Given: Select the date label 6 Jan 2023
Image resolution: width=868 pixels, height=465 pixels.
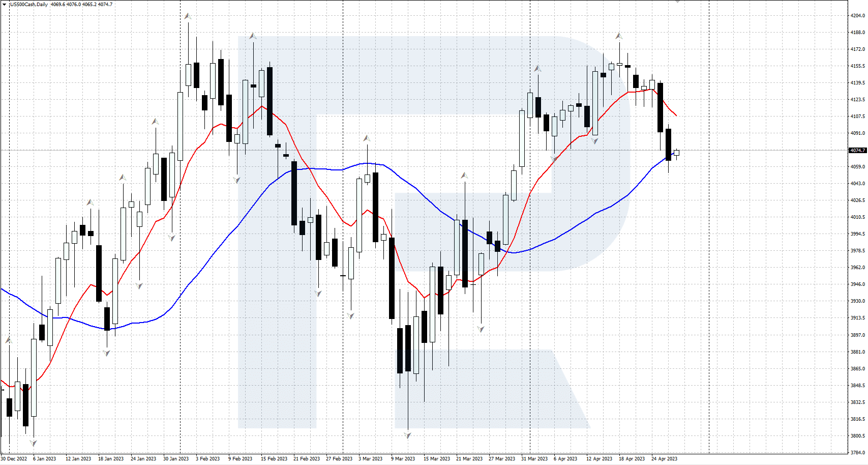Looking at the screenshot, I should click(45, 458).
